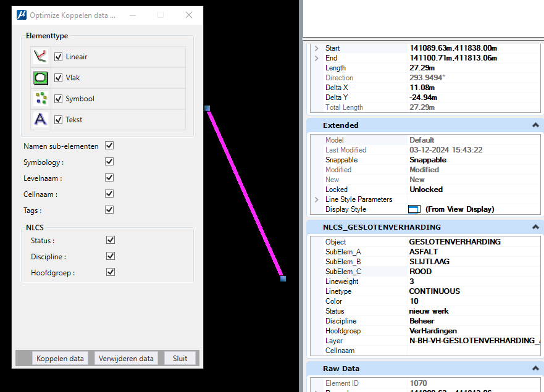The width and height of the screenshot is (544, 392).
Task: Click the Element ID value 1070
Action: [418, 383]
